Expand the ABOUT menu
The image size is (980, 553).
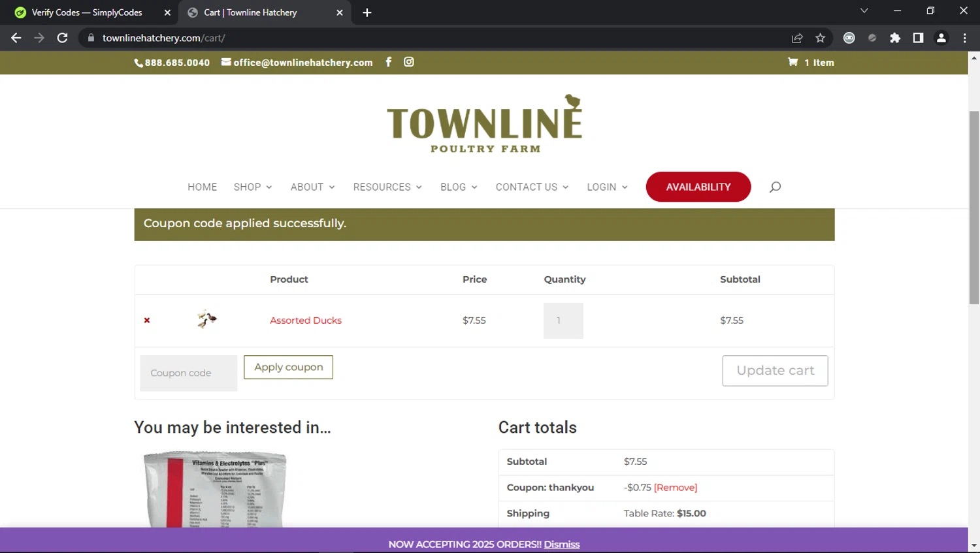312,187
